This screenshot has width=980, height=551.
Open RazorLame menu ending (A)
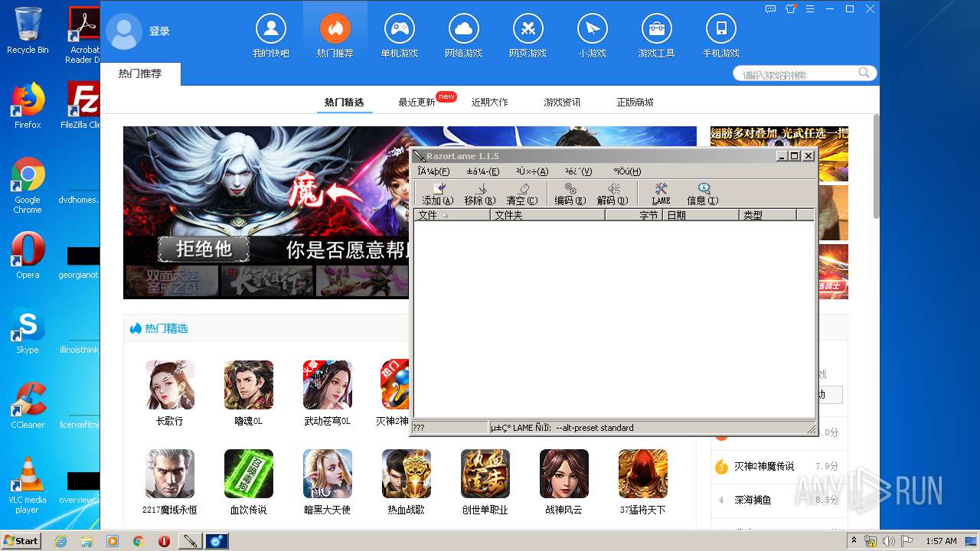click(x=532, y=171)
